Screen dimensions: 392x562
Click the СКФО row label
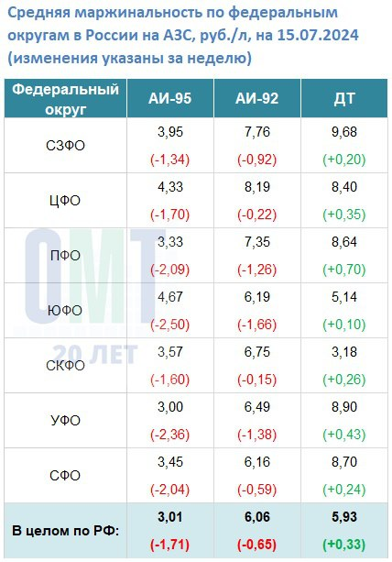66,366
